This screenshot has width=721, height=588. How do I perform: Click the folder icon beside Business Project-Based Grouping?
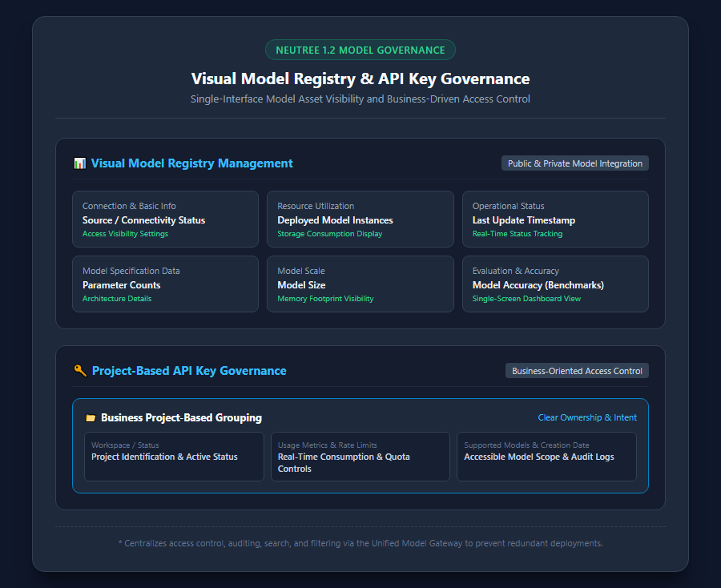click(91, 418)
